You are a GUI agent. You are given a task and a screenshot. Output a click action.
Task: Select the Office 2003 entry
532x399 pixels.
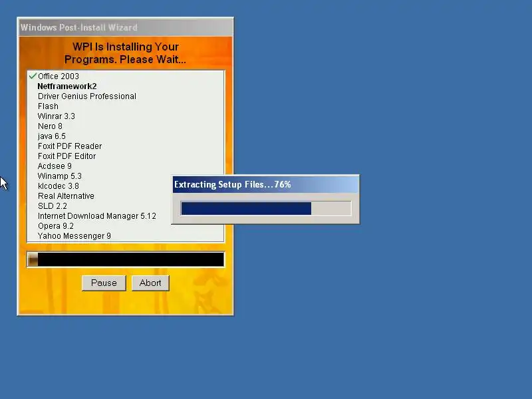pos(59,76)
